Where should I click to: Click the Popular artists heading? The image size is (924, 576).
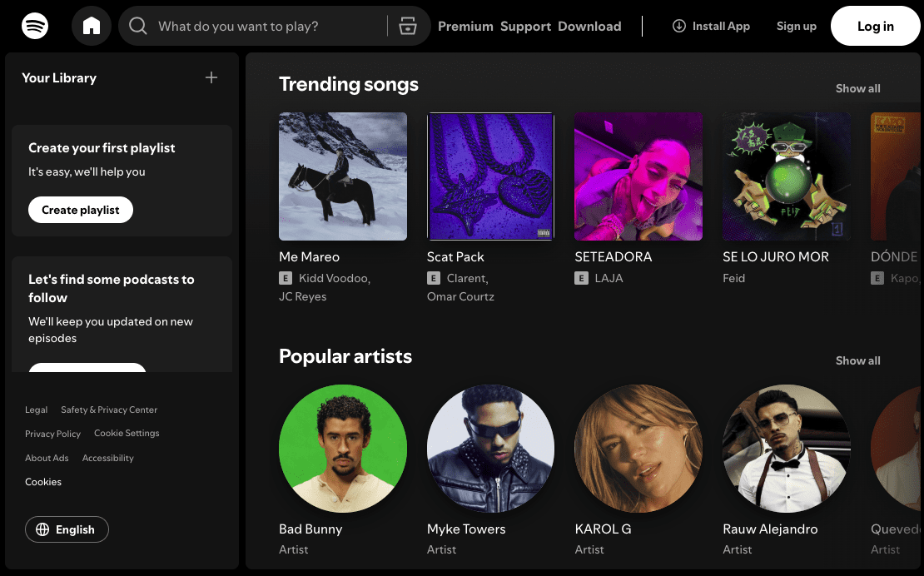345,356
